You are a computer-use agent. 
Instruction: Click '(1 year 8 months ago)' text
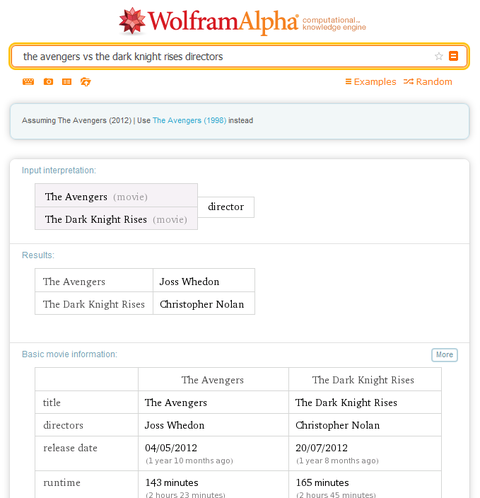[337, 461]
